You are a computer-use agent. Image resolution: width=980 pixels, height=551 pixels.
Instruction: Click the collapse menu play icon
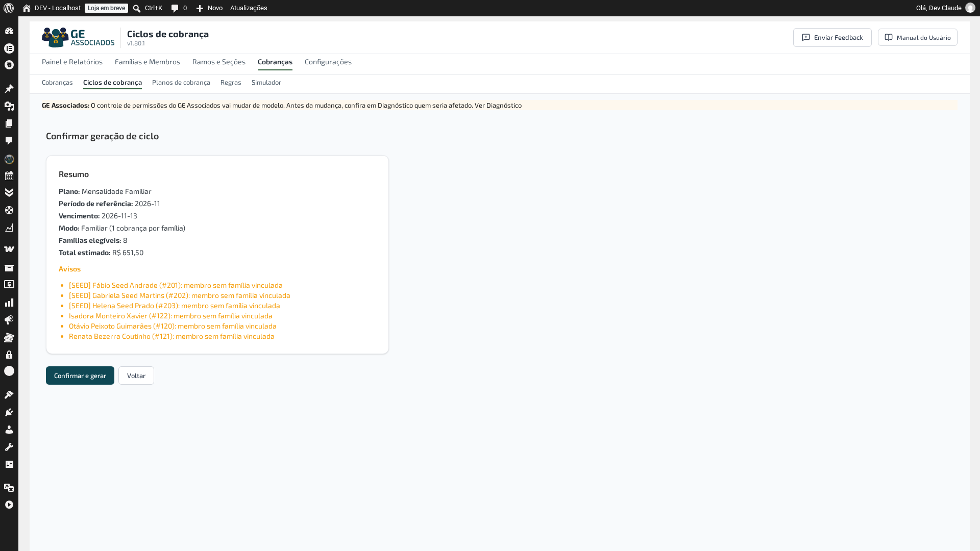click(x=9, y=505)
